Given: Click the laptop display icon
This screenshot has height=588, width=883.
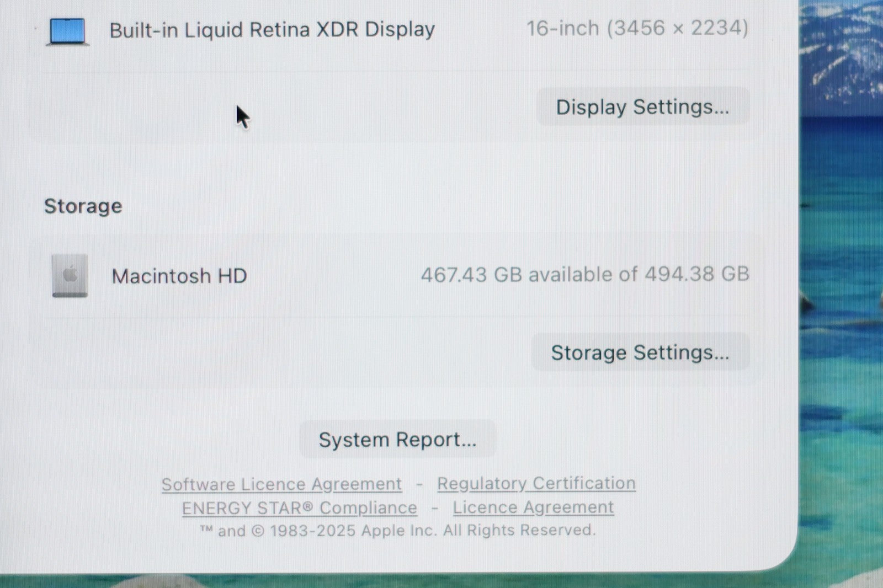Looking at the screenshot, I should pyautogui.click(x=67, y=31).
